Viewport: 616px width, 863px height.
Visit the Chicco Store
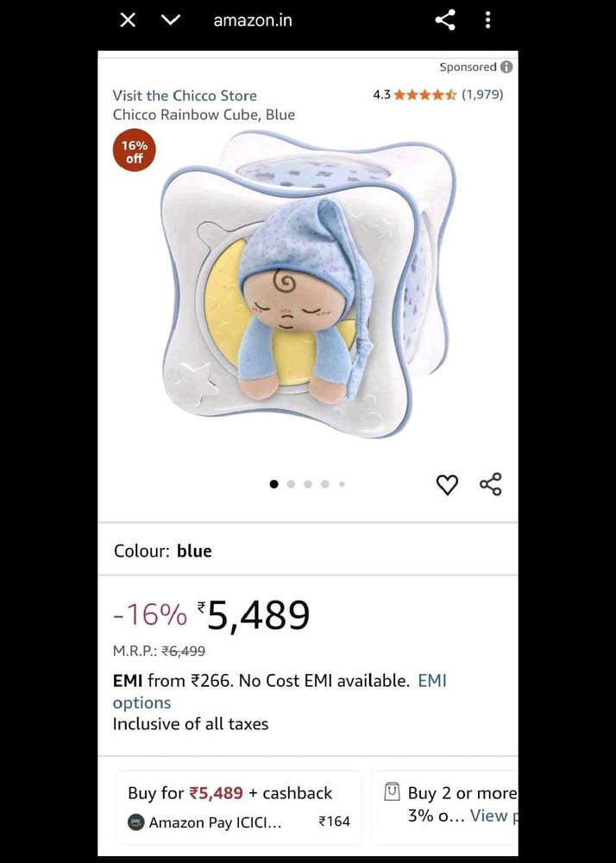pyautogui.click(x=184, y=95)
